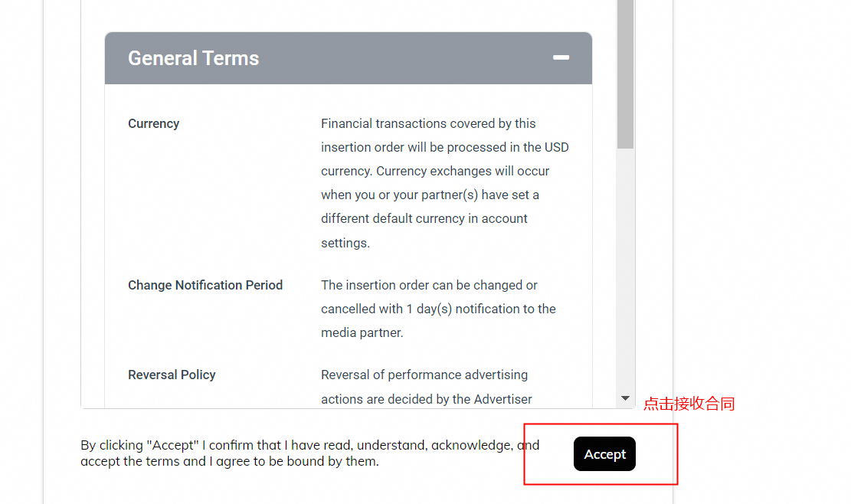Click the scrollbar down arrow
851x504 pixels.
click(x=626, y=398)
